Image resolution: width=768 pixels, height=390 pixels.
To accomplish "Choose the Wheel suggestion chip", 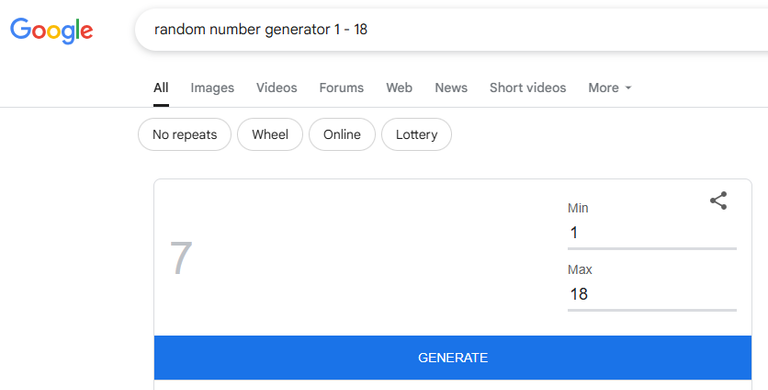I will [270, 134].
